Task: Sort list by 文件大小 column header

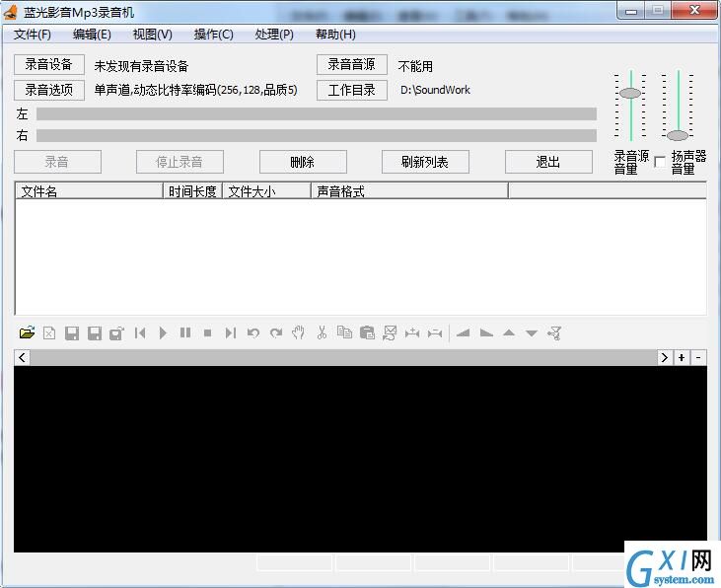Action: 266,191
